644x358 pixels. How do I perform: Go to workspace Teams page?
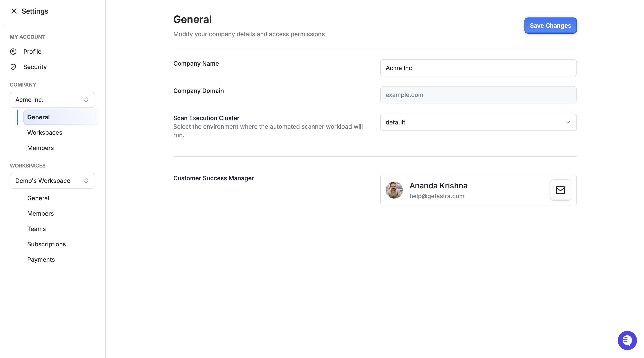36,229
